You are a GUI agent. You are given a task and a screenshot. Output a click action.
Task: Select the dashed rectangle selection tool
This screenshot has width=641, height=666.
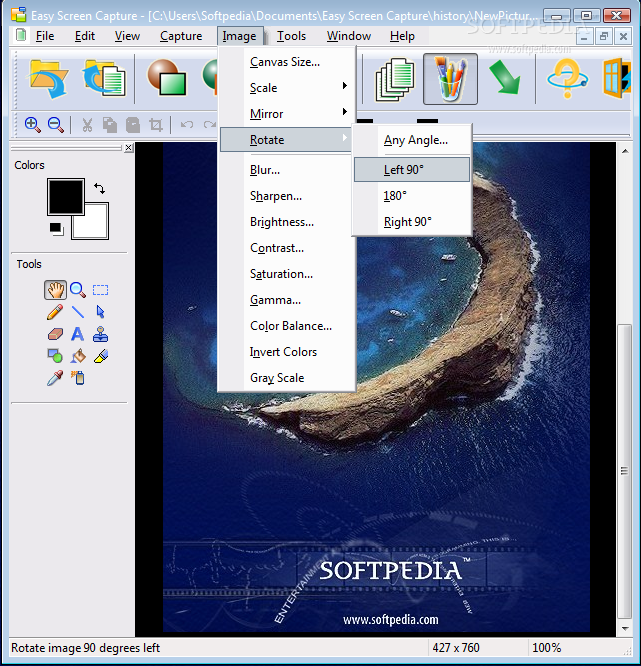click(100, 290)
